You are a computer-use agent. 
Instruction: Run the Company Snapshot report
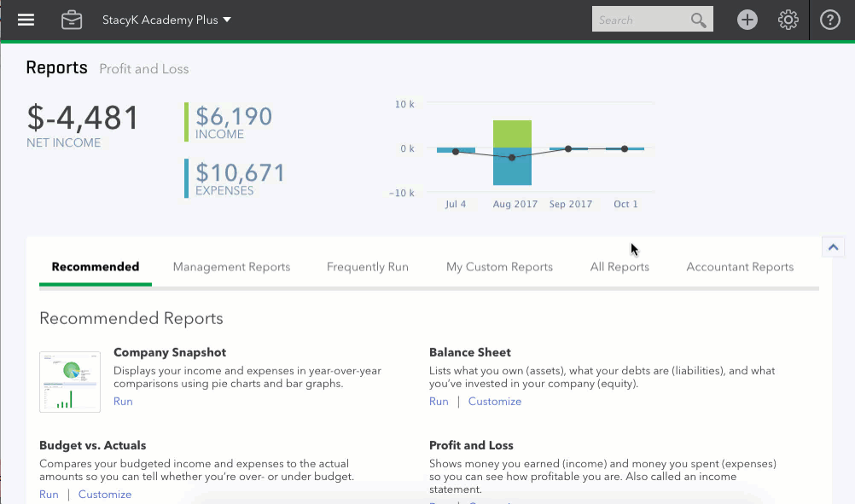(x=123, y=401)
